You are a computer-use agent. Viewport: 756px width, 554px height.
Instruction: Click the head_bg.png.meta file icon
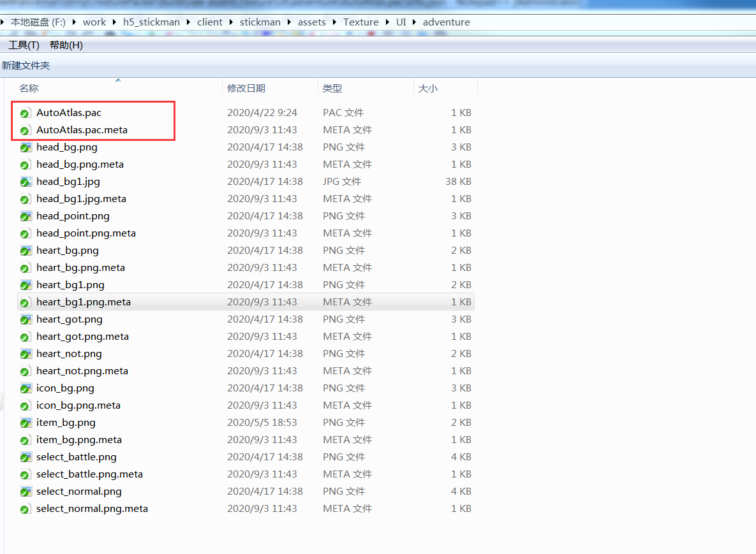coord(26,164)
